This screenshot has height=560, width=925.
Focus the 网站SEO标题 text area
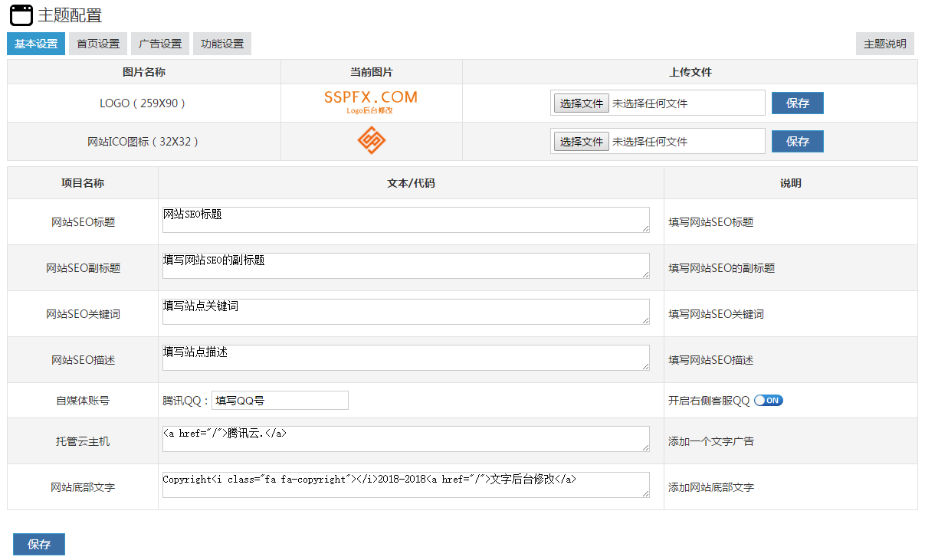[405, 220]
